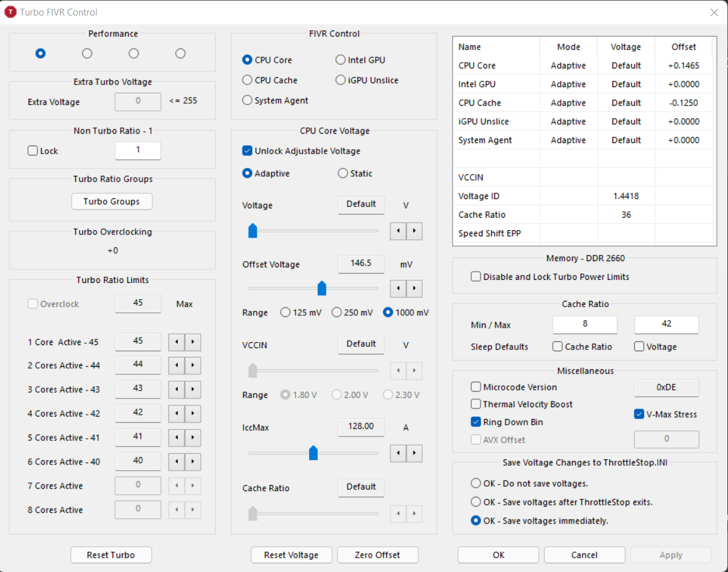Check Disable and Lock Turbo Power Limits

point(476,277)
